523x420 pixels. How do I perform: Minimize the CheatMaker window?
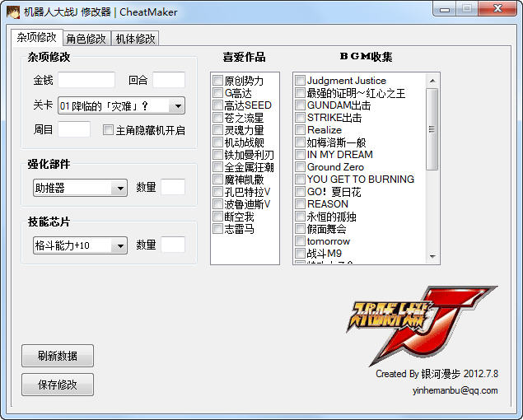[x=445, y=9]
